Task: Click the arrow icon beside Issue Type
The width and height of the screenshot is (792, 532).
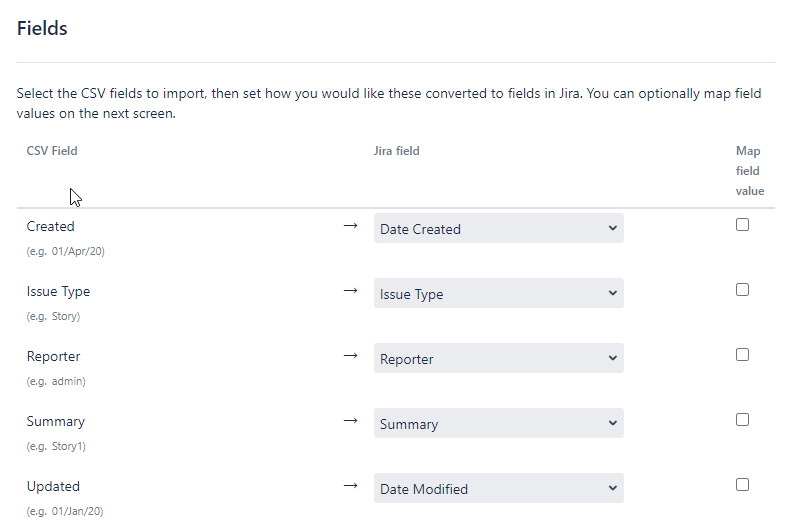Action: coord(350,291)
